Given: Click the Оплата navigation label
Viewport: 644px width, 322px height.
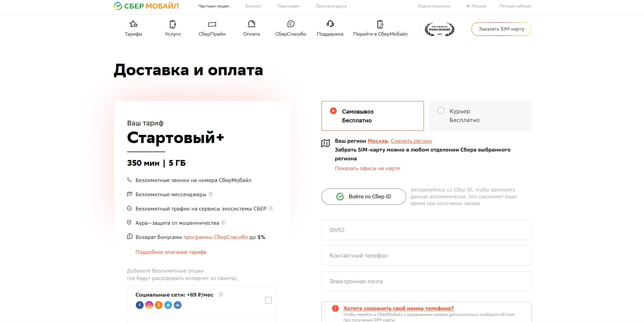Looking at the screenshot, I should [252, 34].
